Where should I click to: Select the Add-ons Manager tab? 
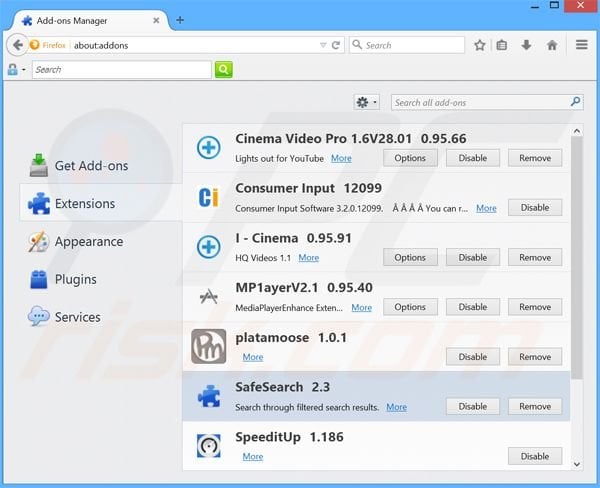[x=90, y=21]
